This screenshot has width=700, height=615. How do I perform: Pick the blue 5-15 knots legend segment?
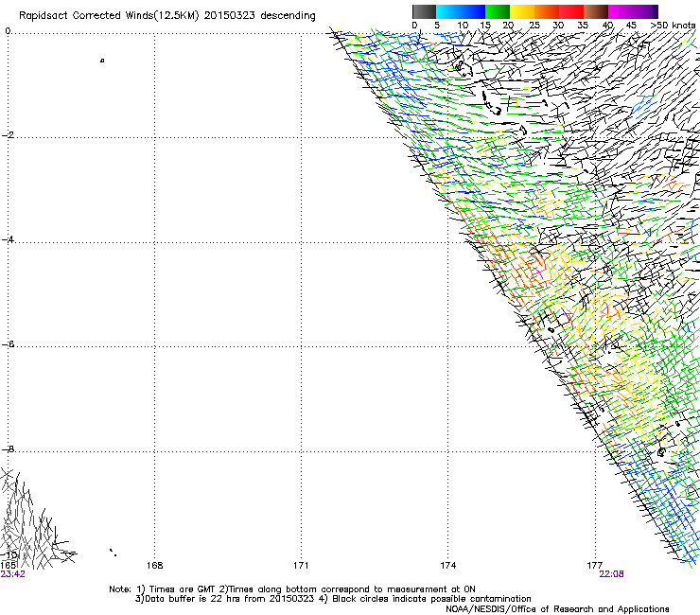pos(461,11)
